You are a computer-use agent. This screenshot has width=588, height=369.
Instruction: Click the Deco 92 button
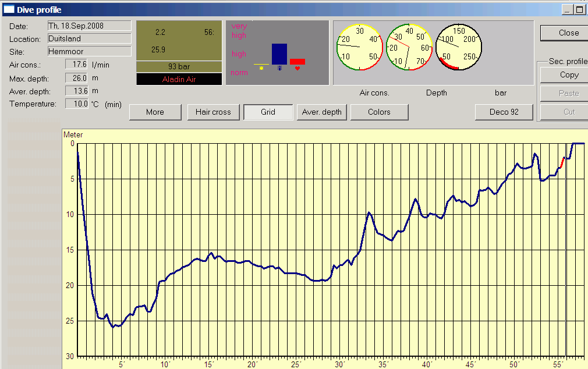(x=504, y=112)
